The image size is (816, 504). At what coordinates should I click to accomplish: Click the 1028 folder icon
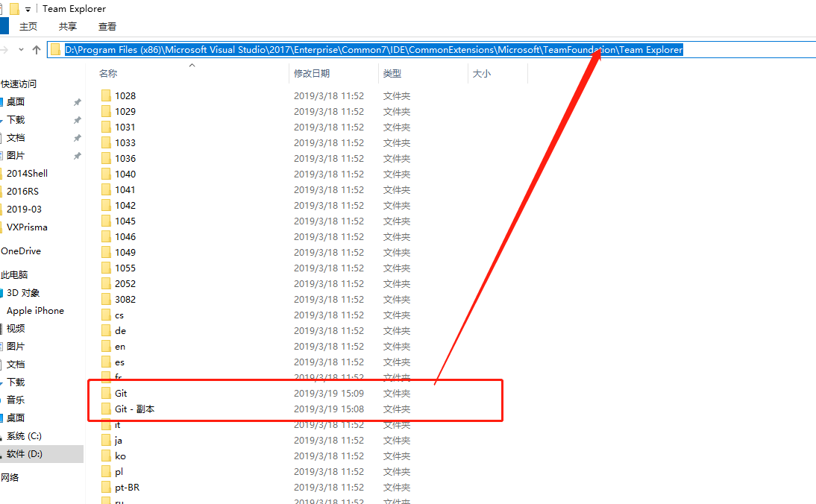[106, 95]
